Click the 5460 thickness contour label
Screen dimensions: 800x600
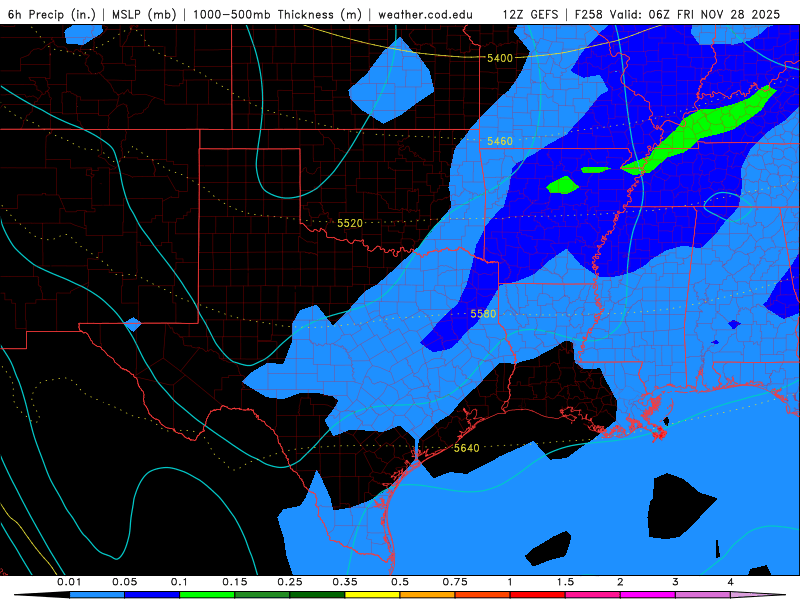point(499,141)
